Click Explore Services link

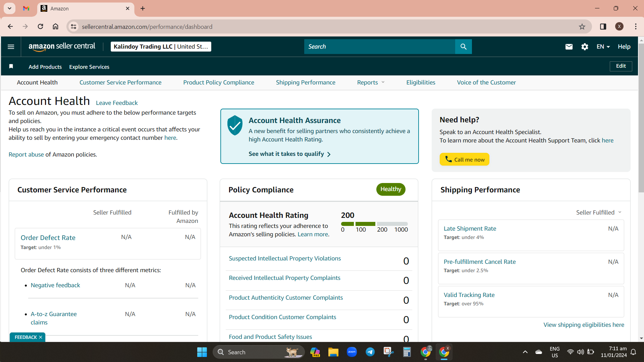click(x=89, y=67)
